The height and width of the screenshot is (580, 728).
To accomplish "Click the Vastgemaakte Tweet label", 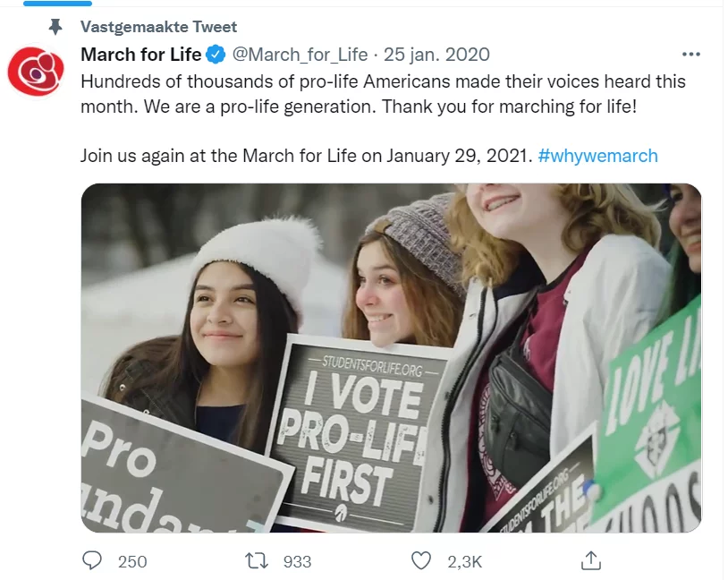I will pyautogui.click(x=159, y=27).
